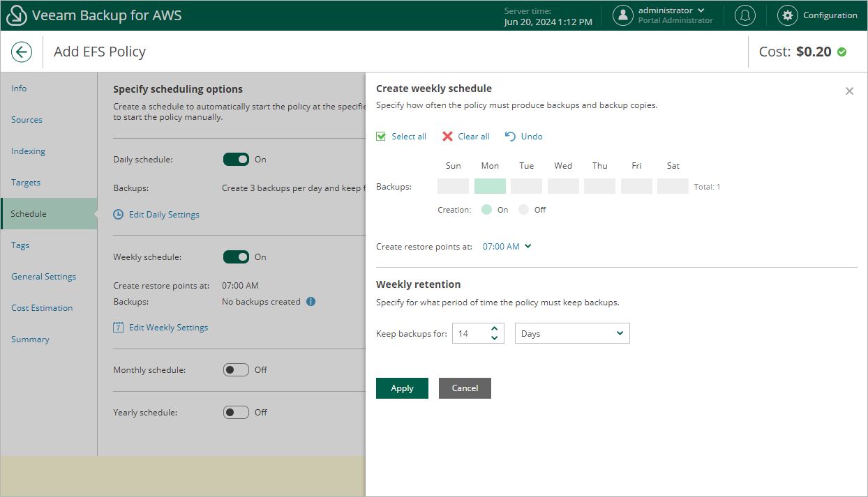Click the No backups created text

click(261, 302)
